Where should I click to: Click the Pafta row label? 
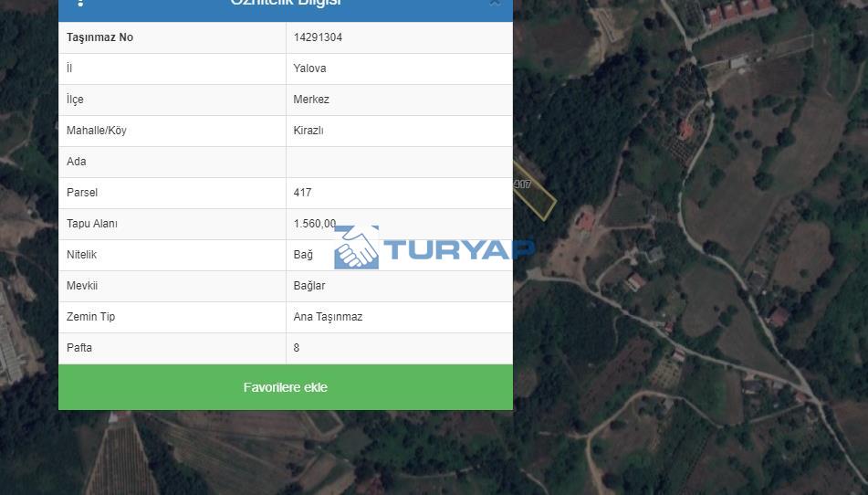click(x=79, y=347)
